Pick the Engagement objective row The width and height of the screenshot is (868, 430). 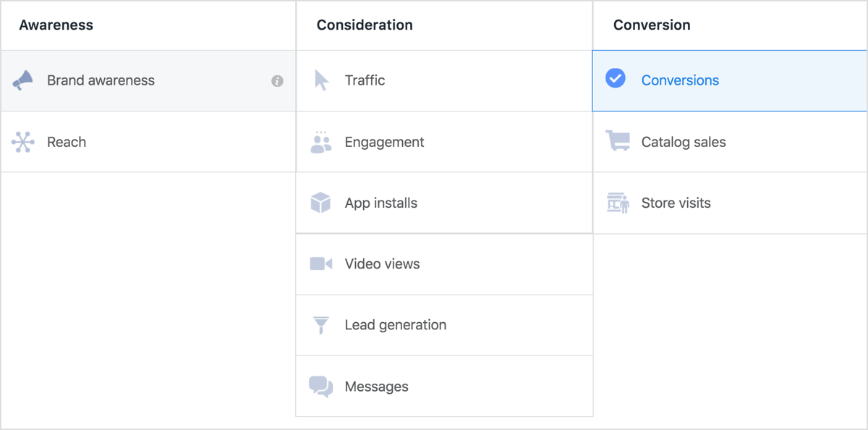[x=444, y=142]
